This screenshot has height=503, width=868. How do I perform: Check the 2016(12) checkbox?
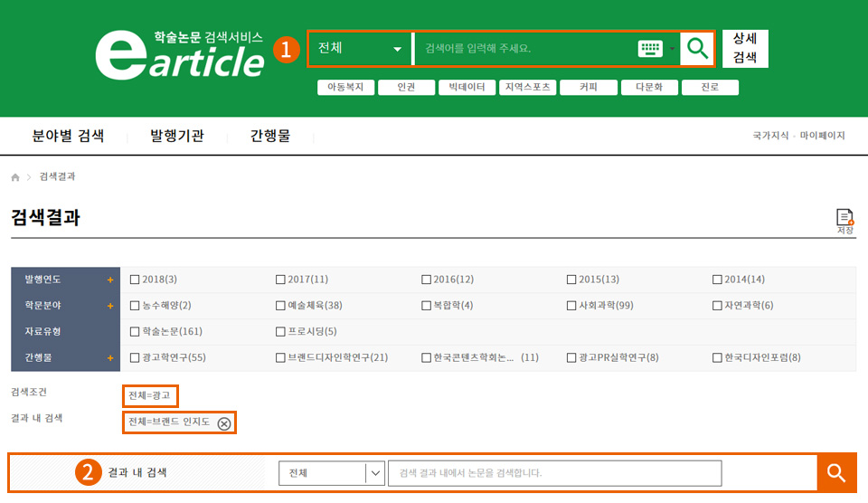click(x=426, y=280)
